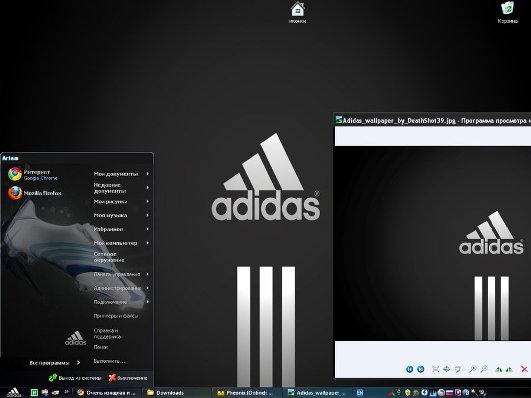The image size is (531, 398).
Task: Open Google Chrome from the Start menu
Action: pos(33,174)
